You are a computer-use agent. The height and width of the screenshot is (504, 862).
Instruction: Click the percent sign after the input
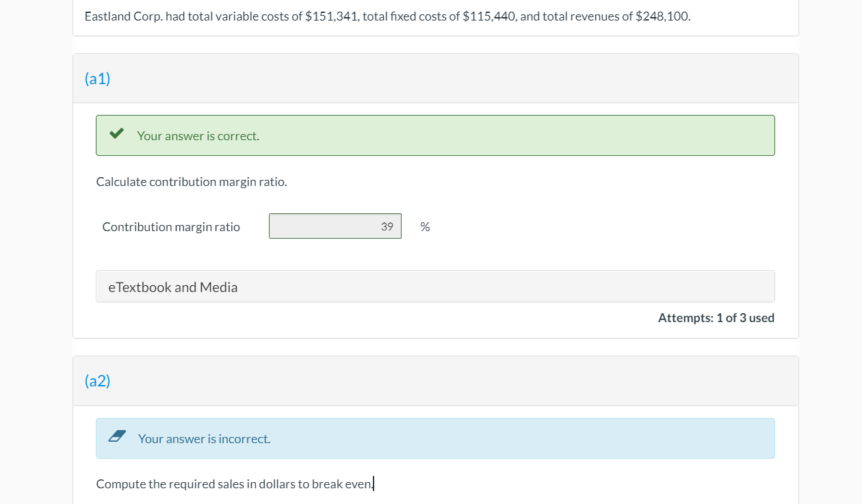pos(425,227)
